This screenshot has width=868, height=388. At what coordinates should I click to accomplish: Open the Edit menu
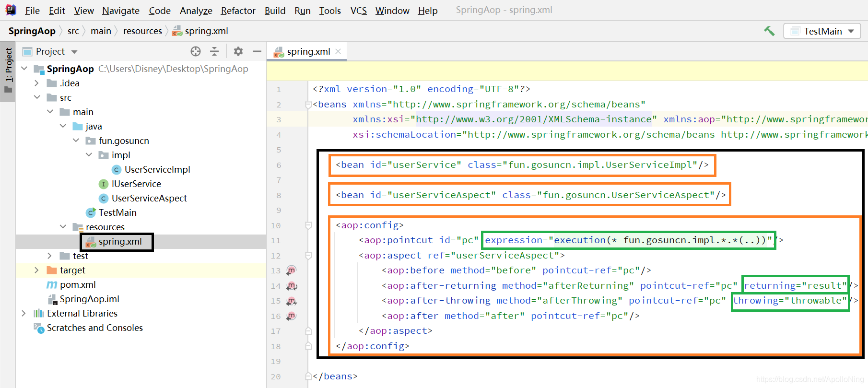coord(57,11)
